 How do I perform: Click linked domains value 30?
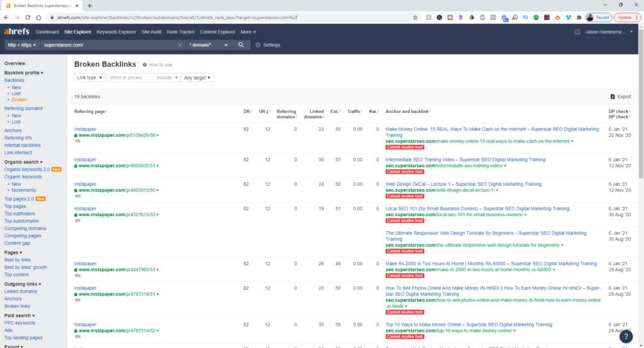pos(321,160)
